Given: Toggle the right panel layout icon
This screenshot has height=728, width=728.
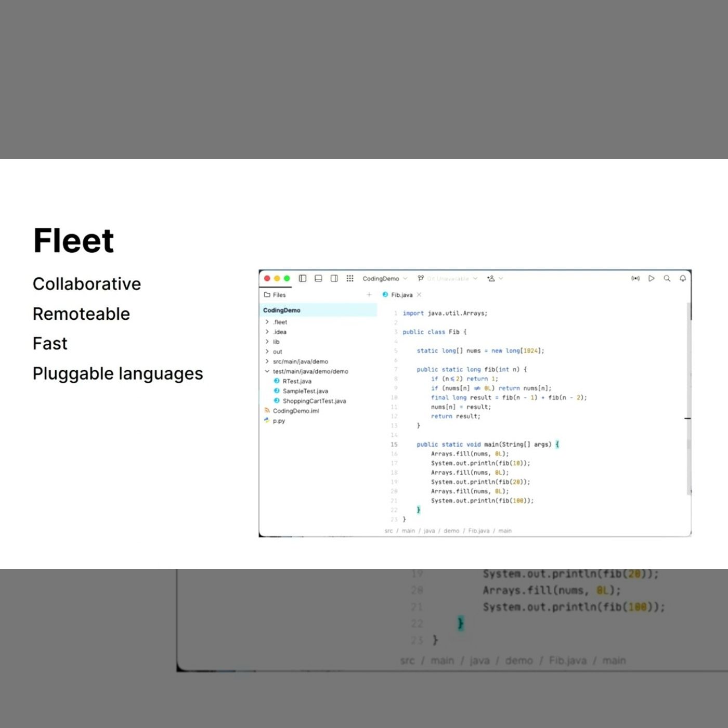Looking at the screenshot, I should 334,279.
